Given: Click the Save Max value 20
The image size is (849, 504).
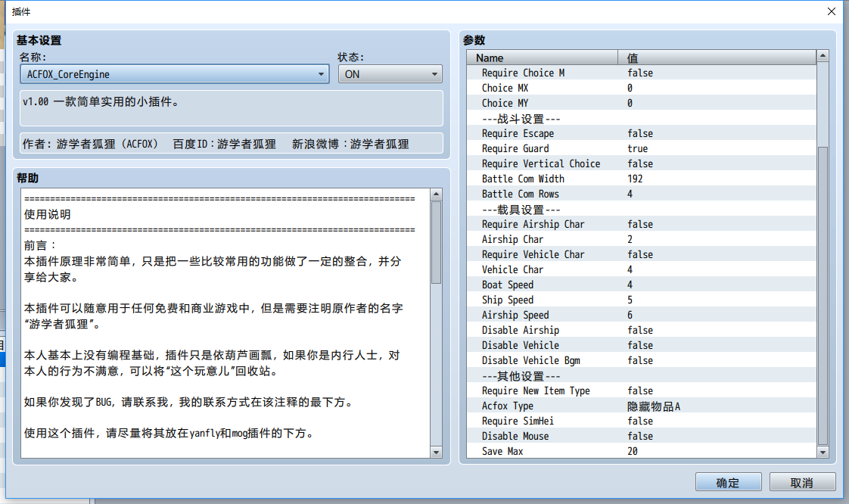Looking at the screenshot, I should tap(633, 452).
